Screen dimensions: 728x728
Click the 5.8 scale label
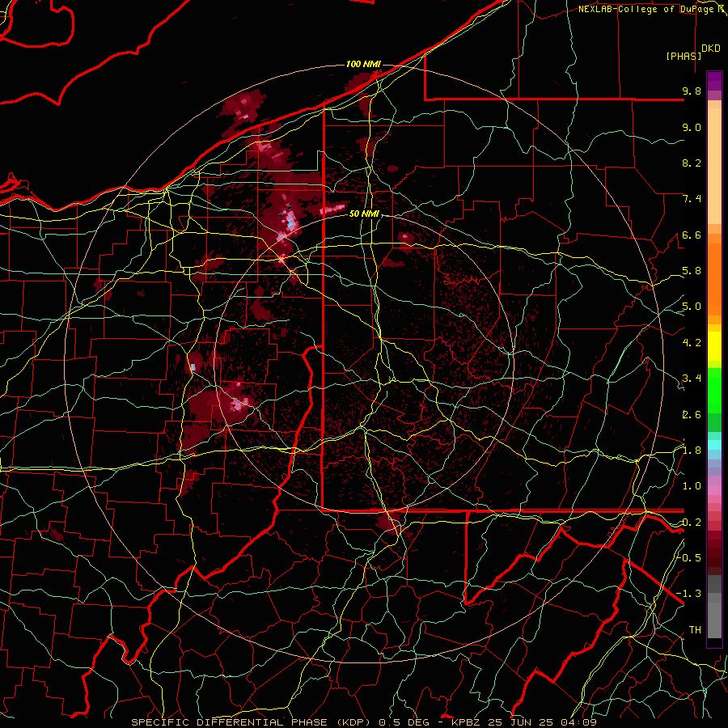[x=692, y=271]
